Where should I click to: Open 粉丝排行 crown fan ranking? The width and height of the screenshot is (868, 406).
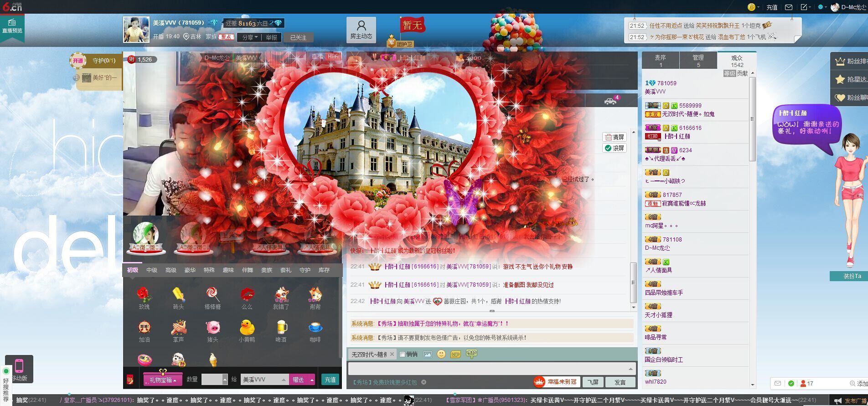coord(850,61)
